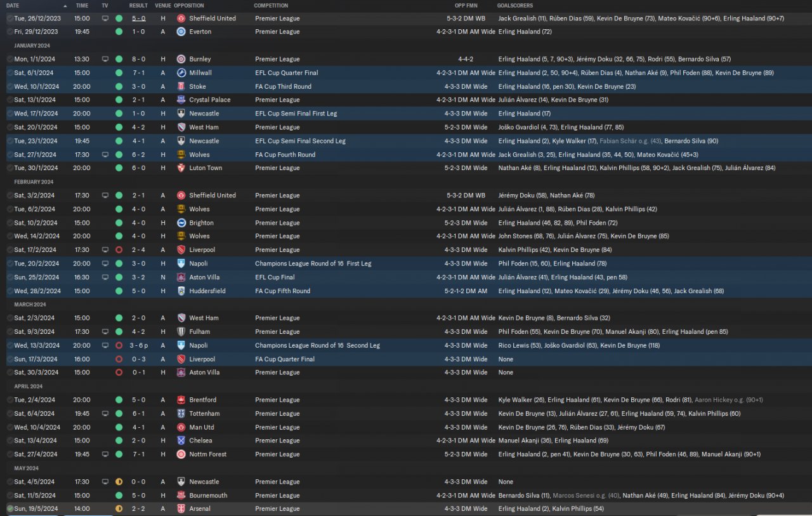Click the Crystal Palace club badge
Viewport: 812px width, 516px height.
[181, 100]
